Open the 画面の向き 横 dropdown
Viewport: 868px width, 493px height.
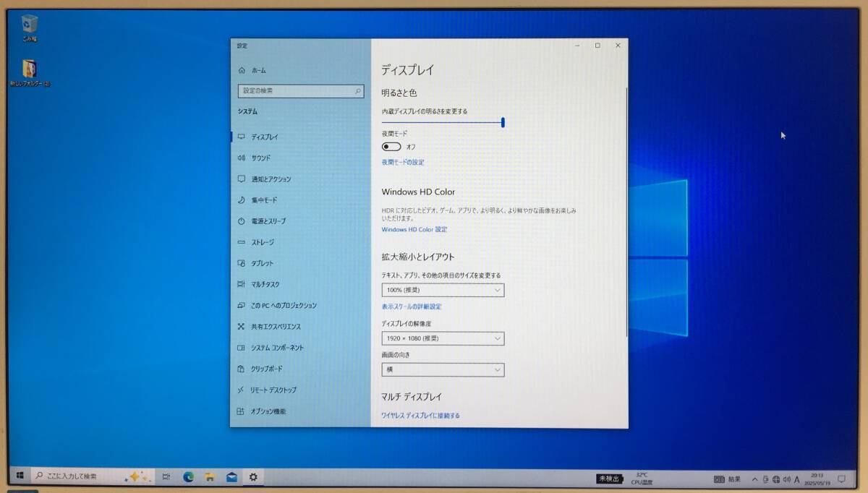pyautogui.click(x=443, y=369)
